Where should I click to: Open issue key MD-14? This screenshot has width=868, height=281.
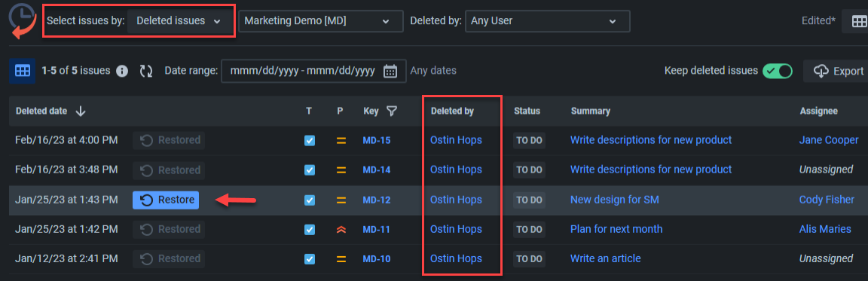(377, 170)
